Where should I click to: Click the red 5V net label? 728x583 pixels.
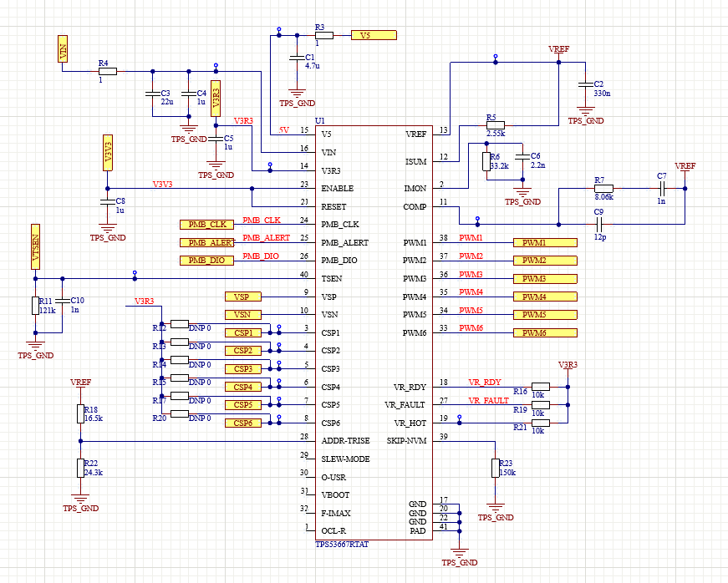(x=283, y=129)
